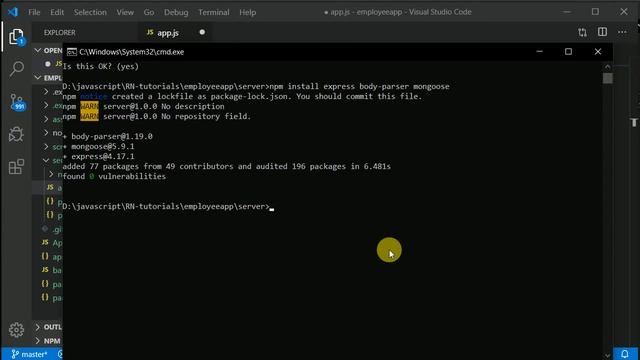Click the unsaved dot on the app.js tab
The width and height of the screenshot is (640, 360).
pyautogui.click(x=202, y=32)
